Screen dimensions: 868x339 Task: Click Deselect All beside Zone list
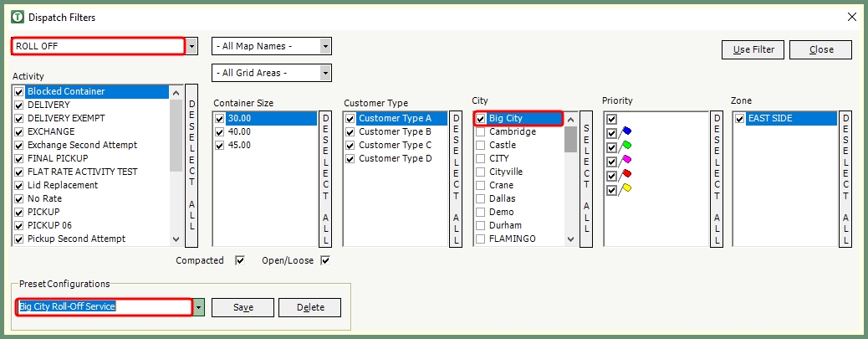pos(845,179)
